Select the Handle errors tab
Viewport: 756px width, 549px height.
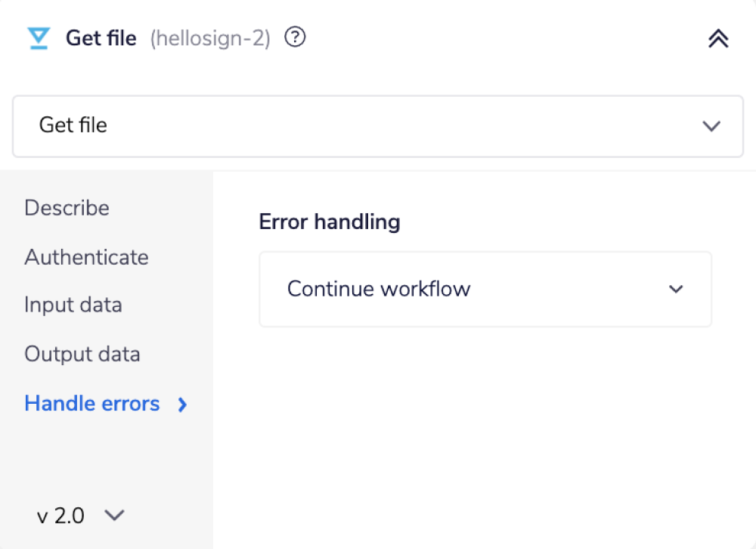91,403
